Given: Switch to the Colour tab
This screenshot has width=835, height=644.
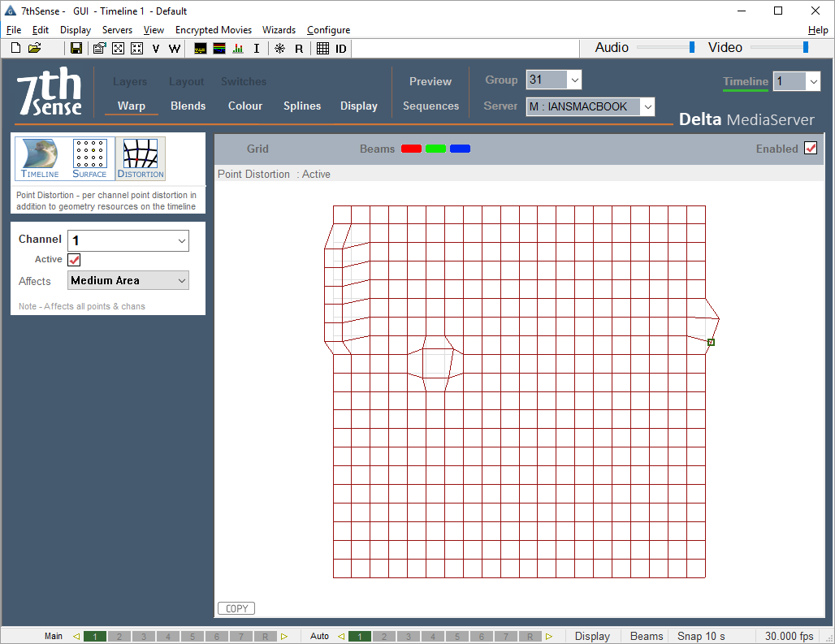Looking at the screenshot, I should click(245, 106).
